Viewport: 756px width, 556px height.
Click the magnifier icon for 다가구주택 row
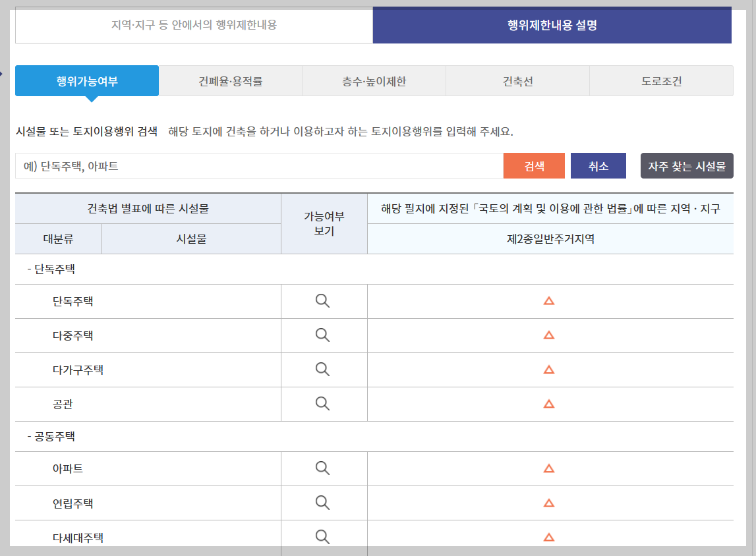322,370
